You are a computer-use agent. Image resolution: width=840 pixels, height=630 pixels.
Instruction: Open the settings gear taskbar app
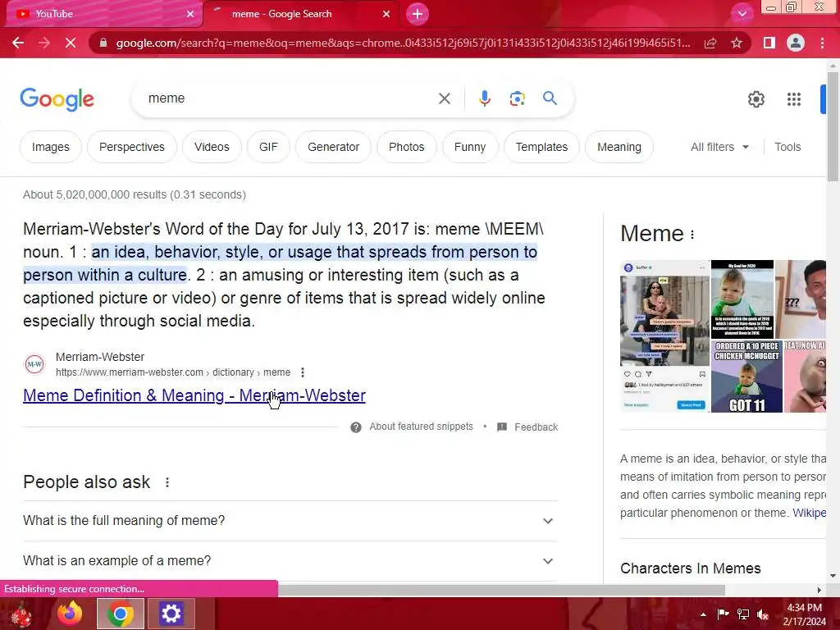coord(171,614)
